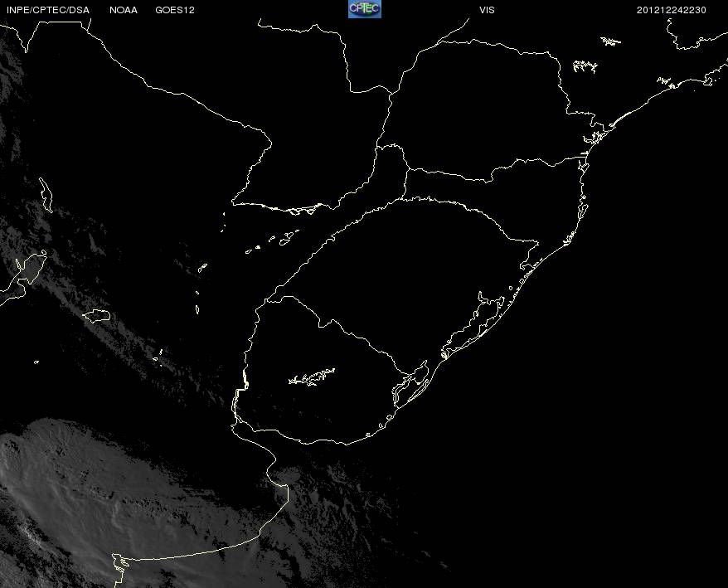Click the CPTEC logo at top center
The width and height of the screenshot is (728, 588).
365,9
